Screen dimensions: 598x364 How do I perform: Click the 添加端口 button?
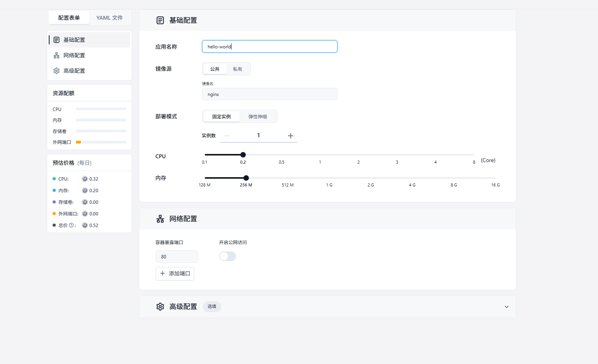point(175,273)
